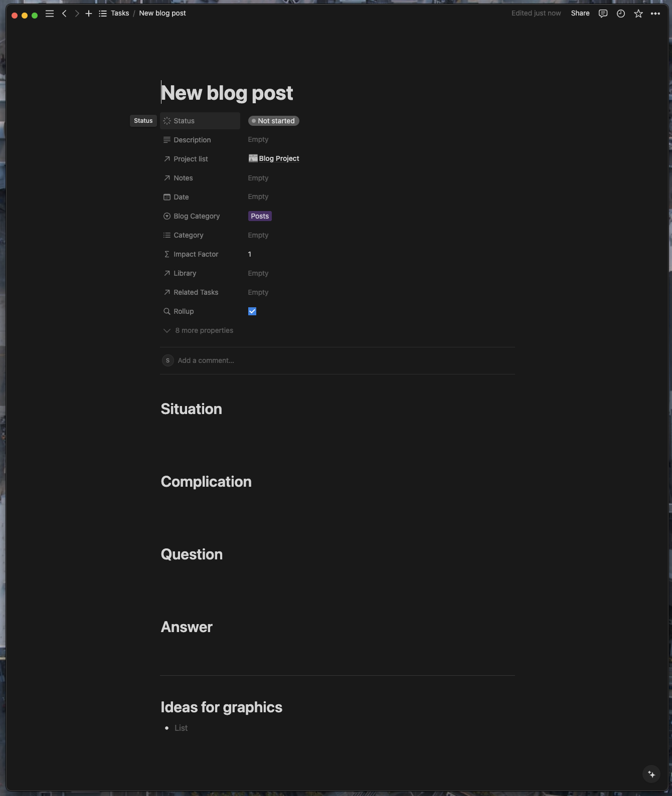Image resolution: width=672 pixels, height=796 pixels.
Task: Open more options with the ellipsis icon
Action: click(x=655, y=14)
